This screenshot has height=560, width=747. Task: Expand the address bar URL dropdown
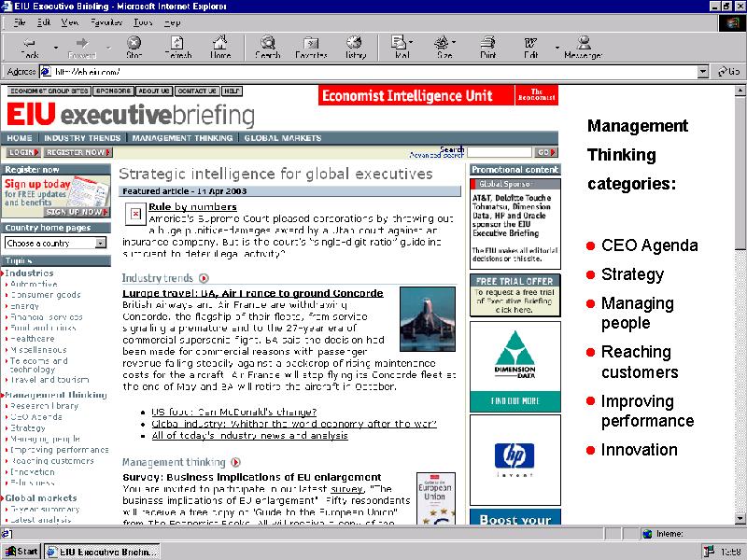click(x=703, y=72)
